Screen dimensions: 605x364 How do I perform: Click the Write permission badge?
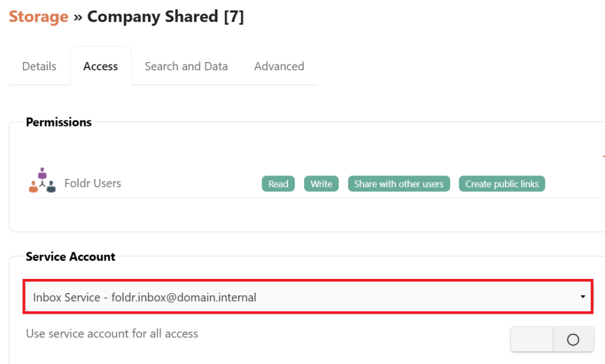tap(321, 184)
